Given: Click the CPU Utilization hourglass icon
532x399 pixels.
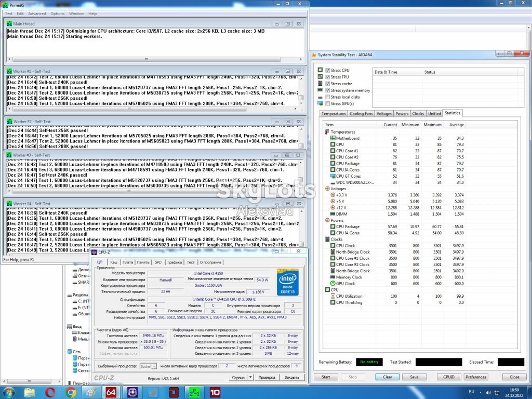Looking at the screenshot, I should 332,296.
